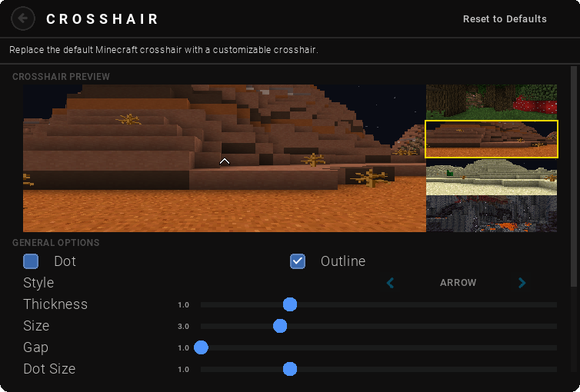Switch to next crosshair style arrow
Viewport: 580px width, 392px height.
pos(522,283)
